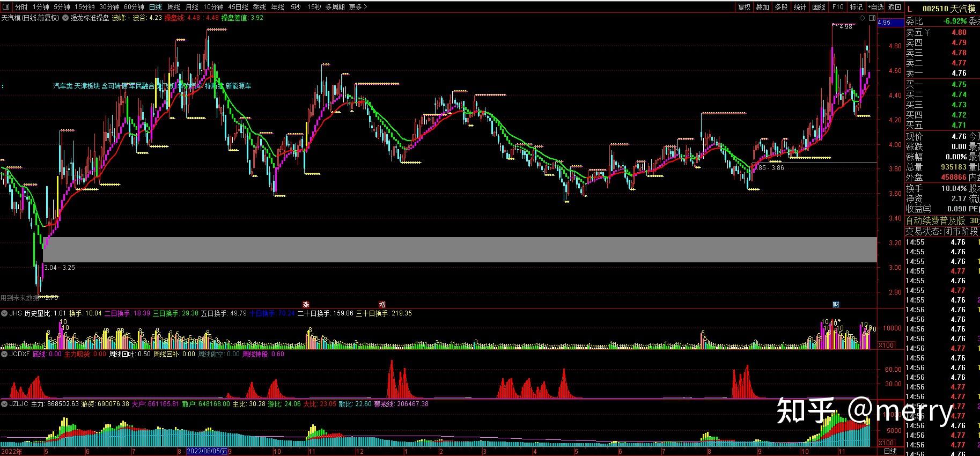
Task: Expand the JZLJC indicator menu
Action: click(x=5, y=404)
